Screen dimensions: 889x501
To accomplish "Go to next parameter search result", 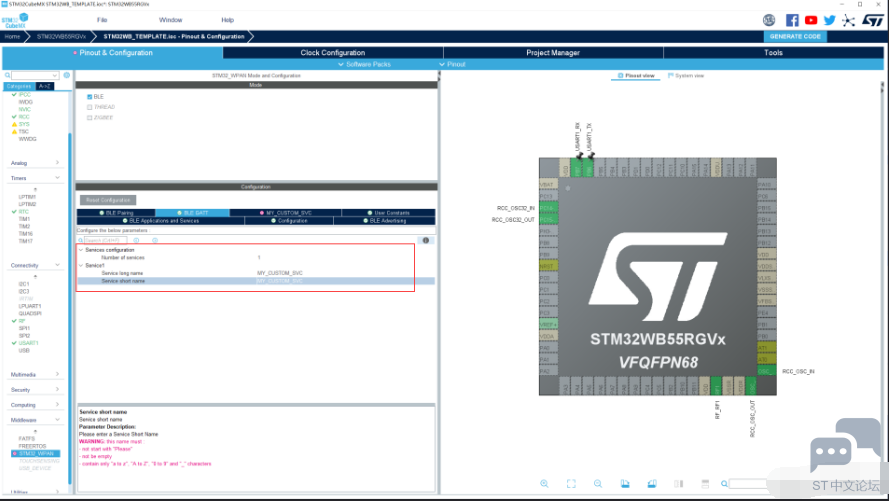I will tap(155, 240).
